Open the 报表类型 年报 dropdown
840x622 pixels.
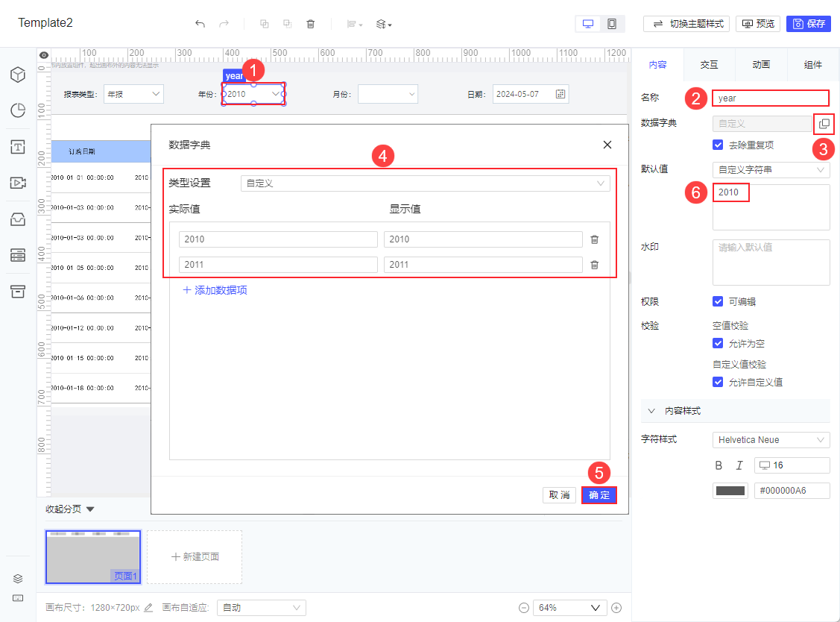[x=133, y=94]
